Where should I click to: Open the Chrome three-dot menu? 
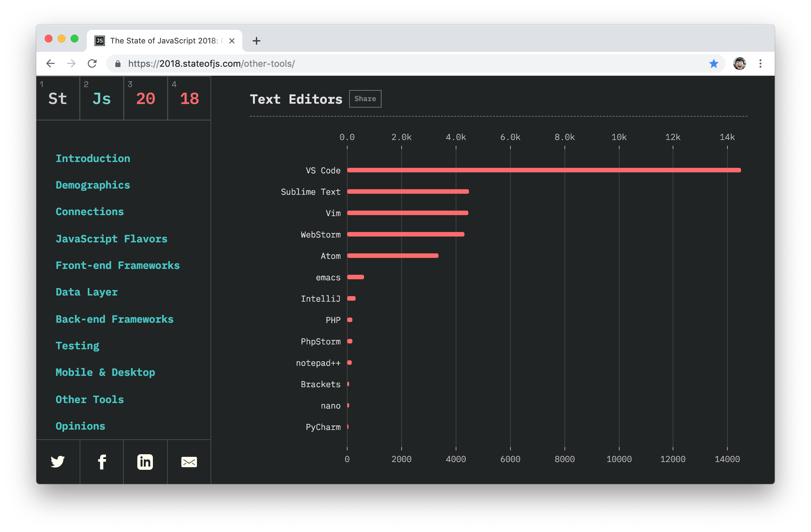click(760, 64)
